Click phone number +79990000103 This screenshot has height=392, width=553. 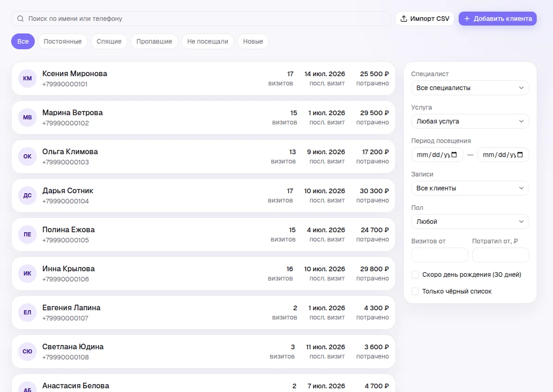(66, 162)
